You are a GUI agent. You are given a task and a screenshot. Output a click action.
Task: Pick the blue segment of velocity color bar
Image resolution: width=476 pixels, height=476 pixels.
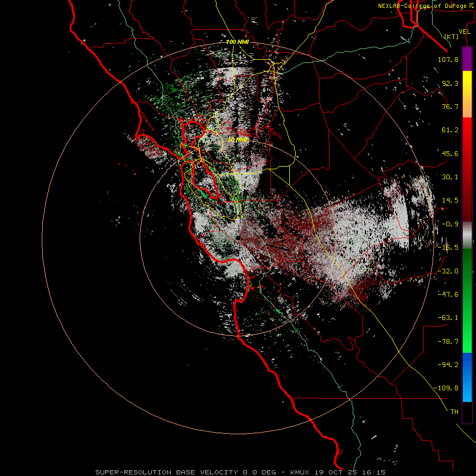tap(467, 377)
